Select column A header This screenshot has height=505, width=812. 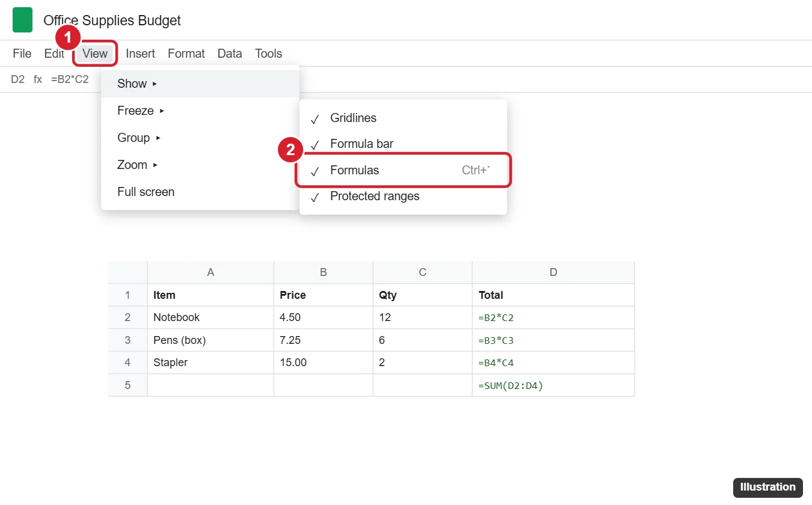(211, 272)
